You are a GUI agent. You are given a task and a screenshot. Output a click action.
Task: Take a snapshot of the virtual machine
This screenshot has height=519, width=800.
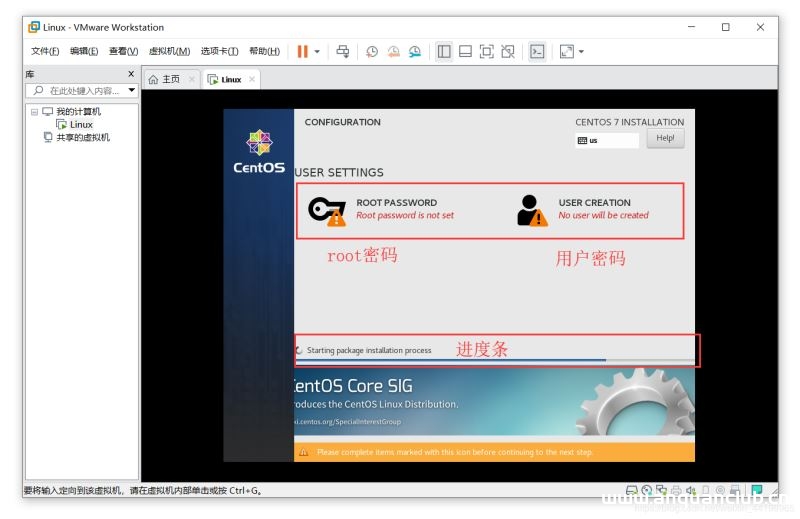click(x=372, y=51)
